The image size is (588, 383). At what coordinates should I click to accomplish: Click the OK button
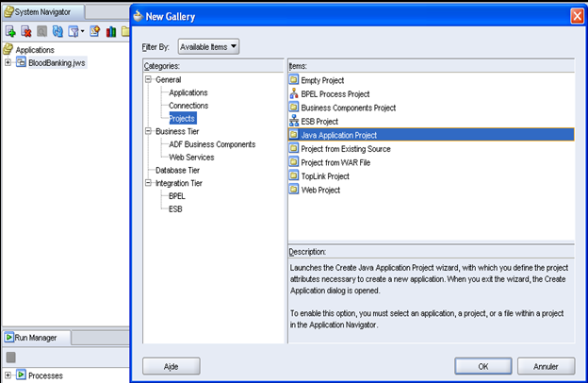(x=483, y=366)
